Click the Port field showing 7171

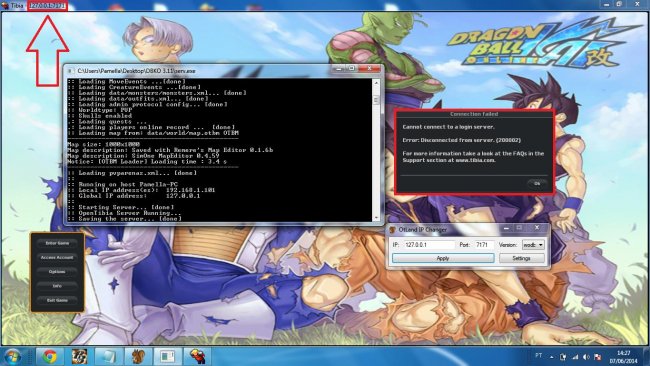tap(484, 245)
